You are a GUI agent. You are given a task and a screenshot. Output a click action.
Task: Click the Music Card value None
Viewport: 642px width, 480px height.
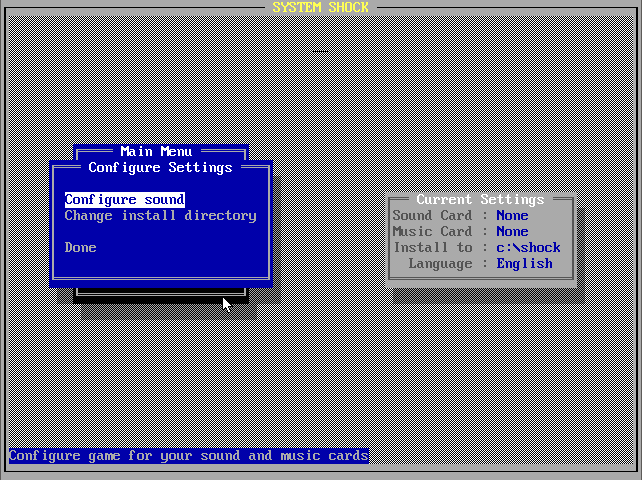(512, 232)
